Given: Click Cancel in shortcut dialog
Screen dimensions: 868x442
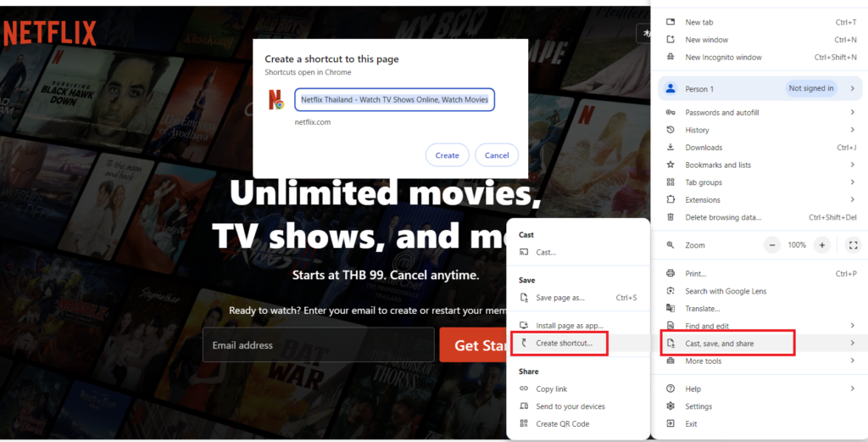Looking at the screenshot, I should point(497,155).
